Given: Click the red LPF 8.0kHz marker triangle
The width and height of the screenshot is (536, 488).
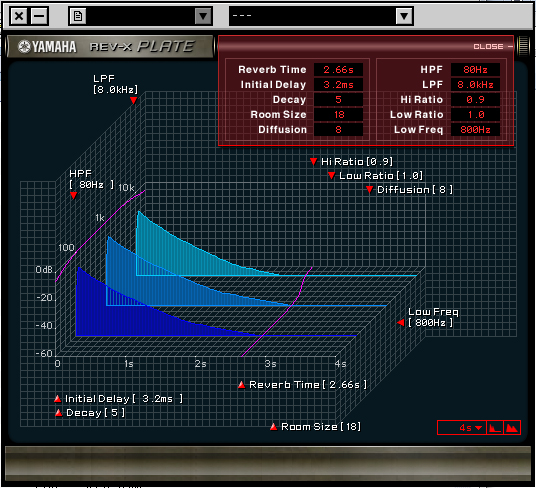Looking at the screenshot, I should 133,100.
